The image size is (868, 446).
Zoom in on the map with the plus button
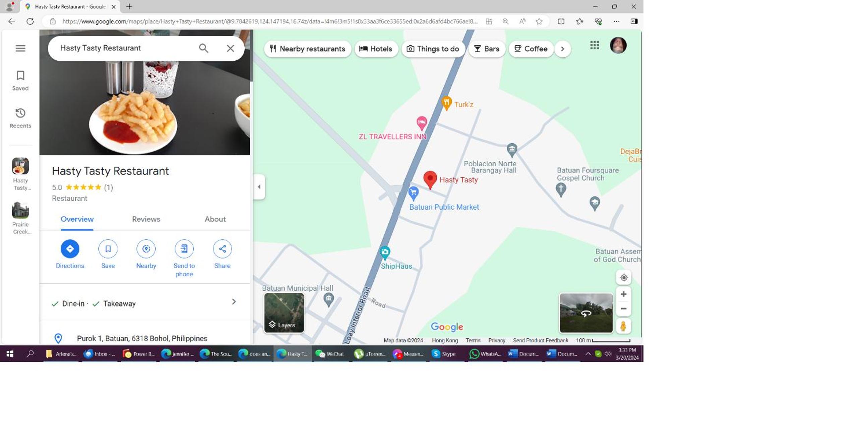(624, 294)
